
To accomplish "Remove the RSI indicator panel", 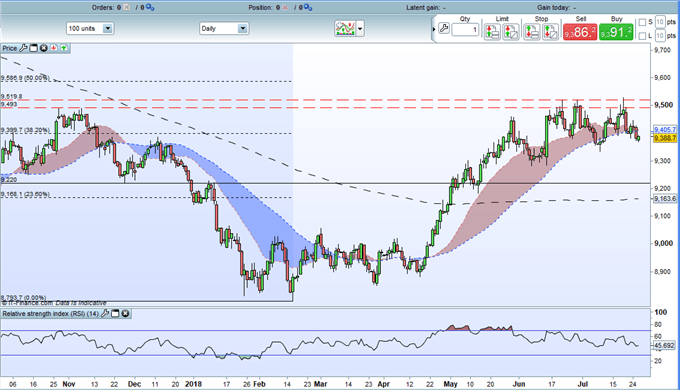I will click(125, 313).
